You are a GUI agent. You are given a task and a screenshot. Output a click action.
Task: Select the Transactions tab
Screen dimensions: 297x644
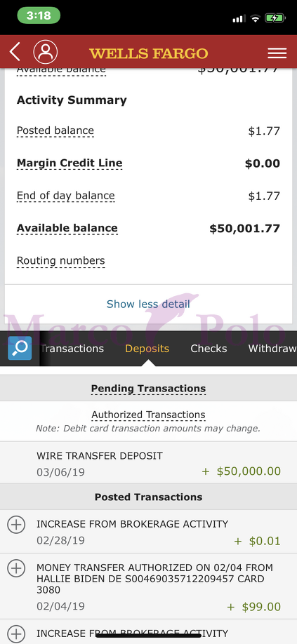tap(72, 348)
